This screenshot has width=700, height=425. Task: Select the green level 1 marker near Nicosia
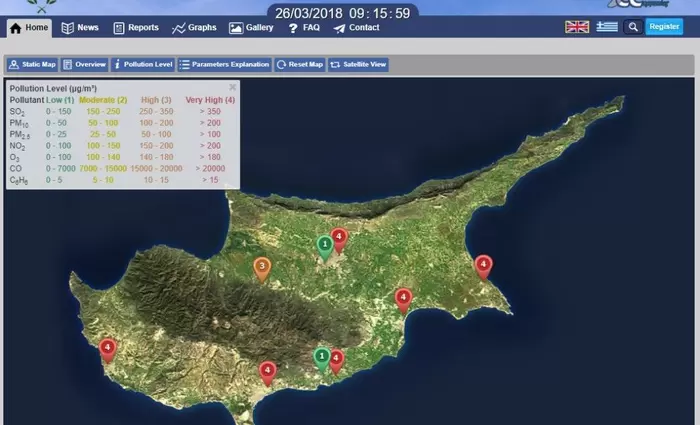click(325, 248)
